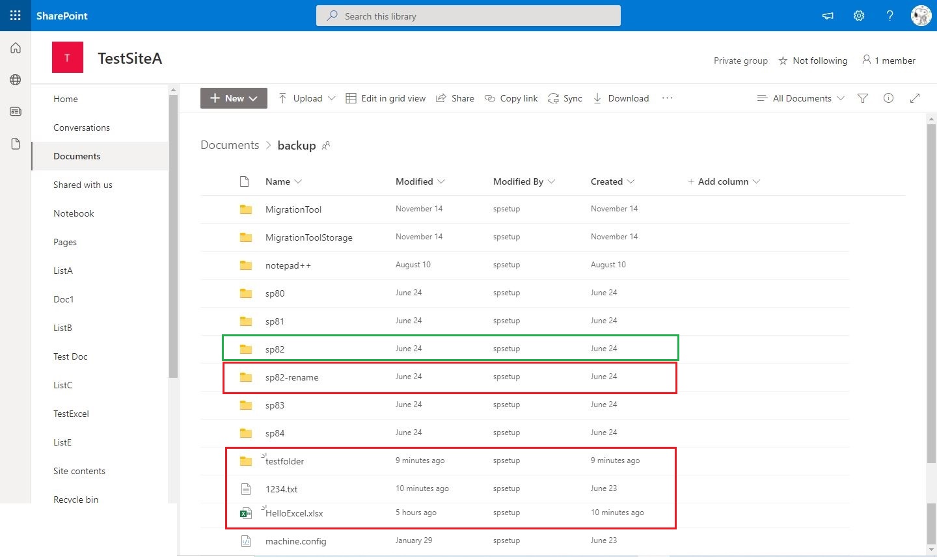Open the Name column header menu
The height and width of the screenshot is (560, 937).
[284, 181]
